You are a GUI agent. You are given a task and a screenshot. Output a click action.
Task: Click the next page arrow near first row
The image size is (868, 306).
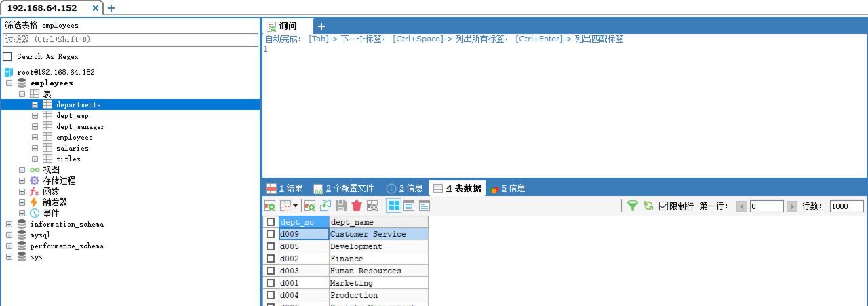click(792, 206)
